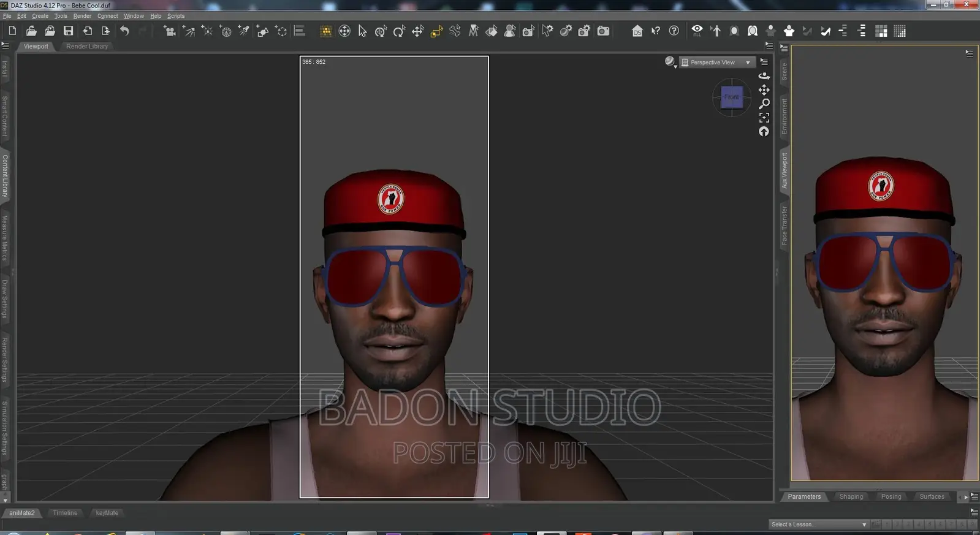Screen dimensions: 980x535
Task: Open the Simulation Settings side tab
Action: point(5,428)
